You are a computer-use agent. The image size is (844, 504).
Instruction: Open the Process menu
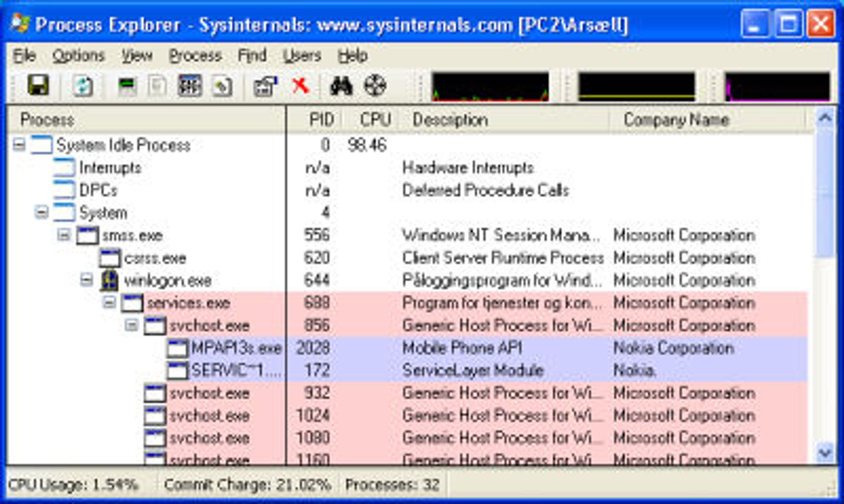pyautogui.click(x=195, y=56)
